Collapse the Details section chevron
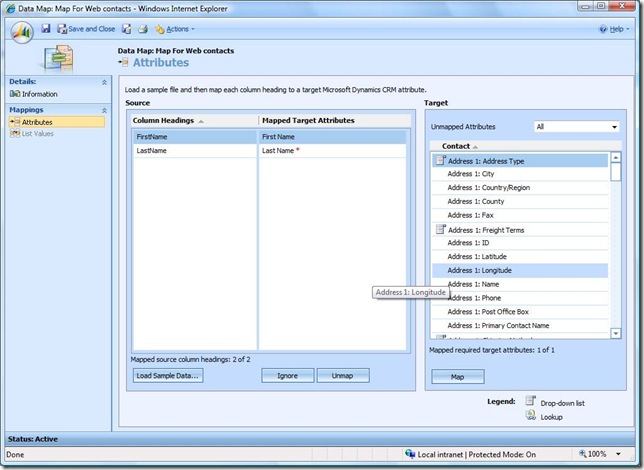This screenshot has width=644, height=470. (x=104, y=82)
